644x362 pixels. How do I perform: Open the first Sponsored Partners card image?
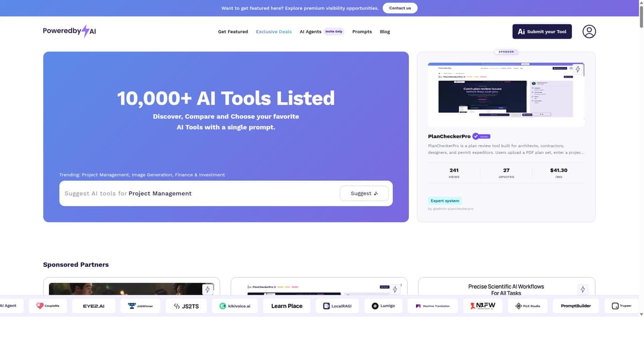tap(131, 289)
